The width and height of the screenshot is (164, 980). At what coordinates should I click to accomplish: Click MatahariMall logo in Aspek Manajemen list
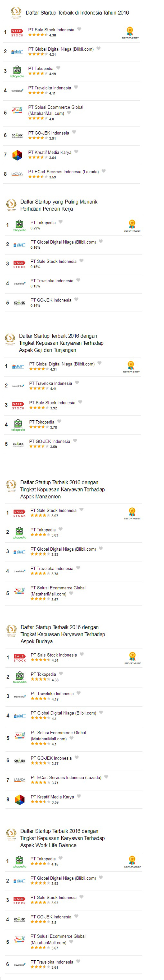(19, 591)
